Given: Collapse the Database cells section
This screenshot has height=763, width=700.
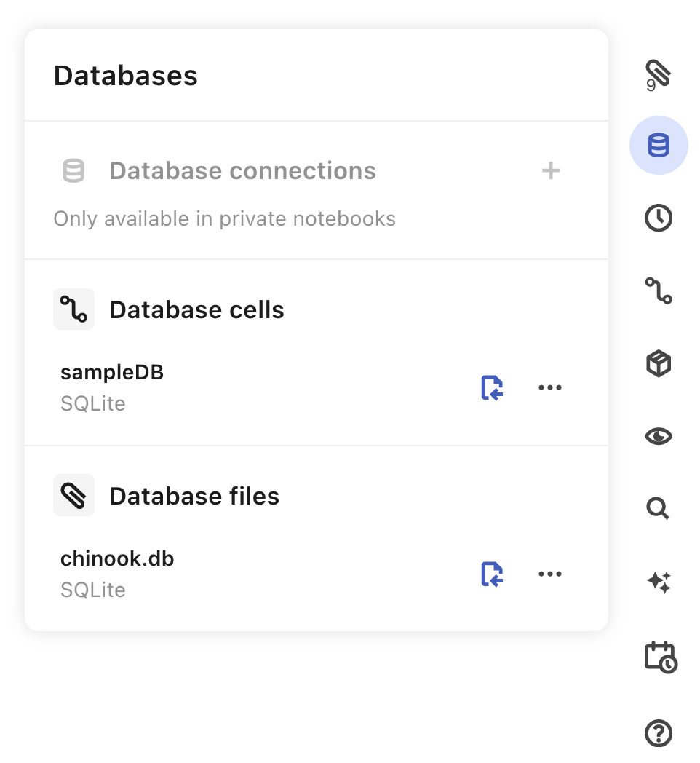Looking at the screenshot, I should point(196,309).
